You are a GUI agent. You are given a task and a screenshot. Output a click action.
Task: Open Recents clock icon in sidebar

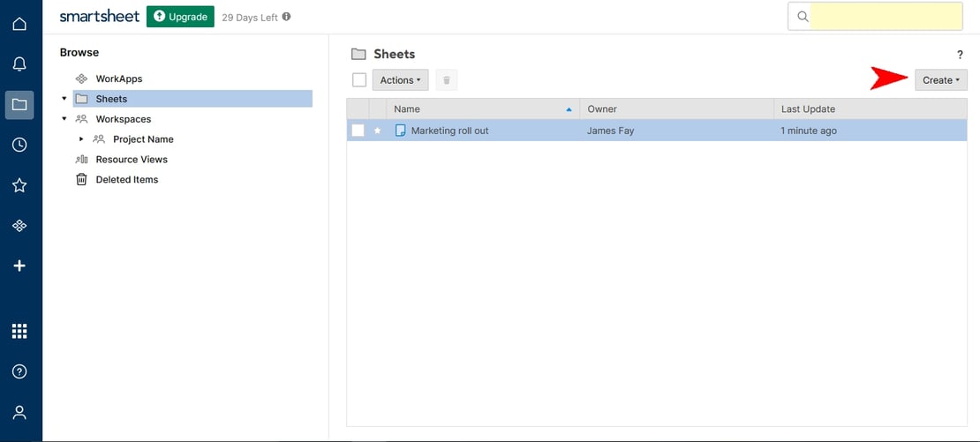[x=19, y=145]
